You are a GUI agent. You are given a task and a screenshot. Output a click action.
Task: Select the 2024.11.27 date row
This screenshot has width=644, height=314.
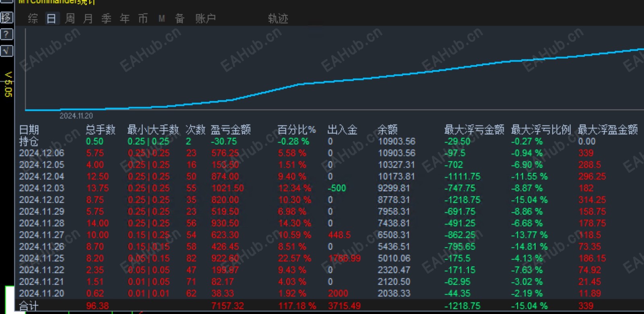coord(42,235)
